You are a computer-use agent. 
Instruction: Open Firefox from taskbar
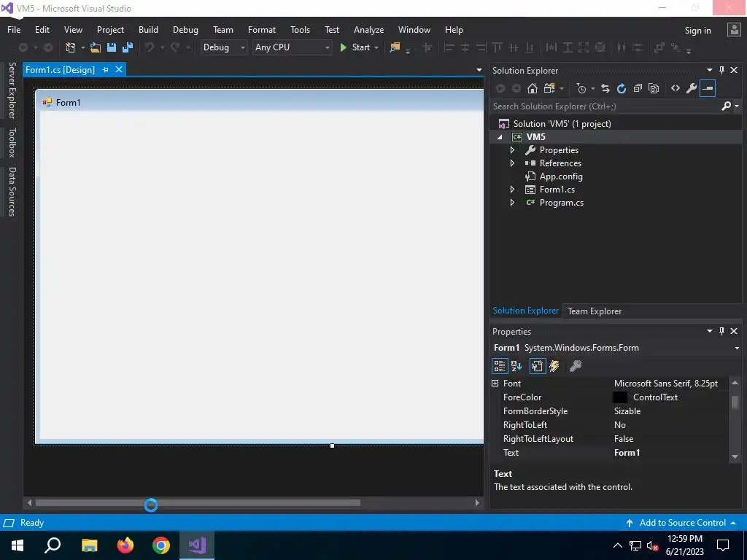pos(125,545)
